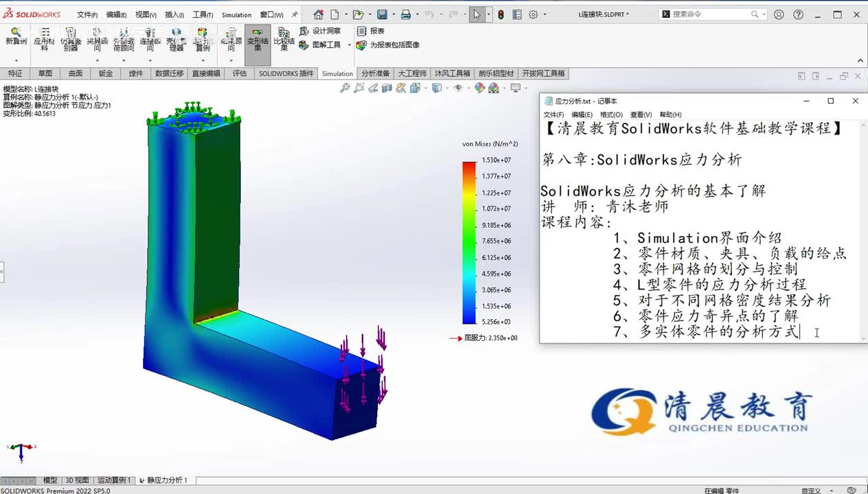This screenshot has height=494, width=868.
Task: Click the von Mises color legend bar
Action: click(469, 243)
